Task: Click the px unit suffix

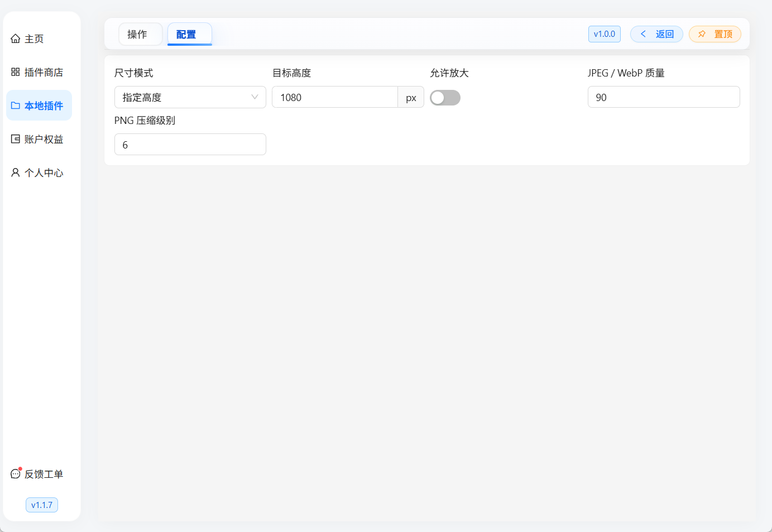Action: [411, 98]
